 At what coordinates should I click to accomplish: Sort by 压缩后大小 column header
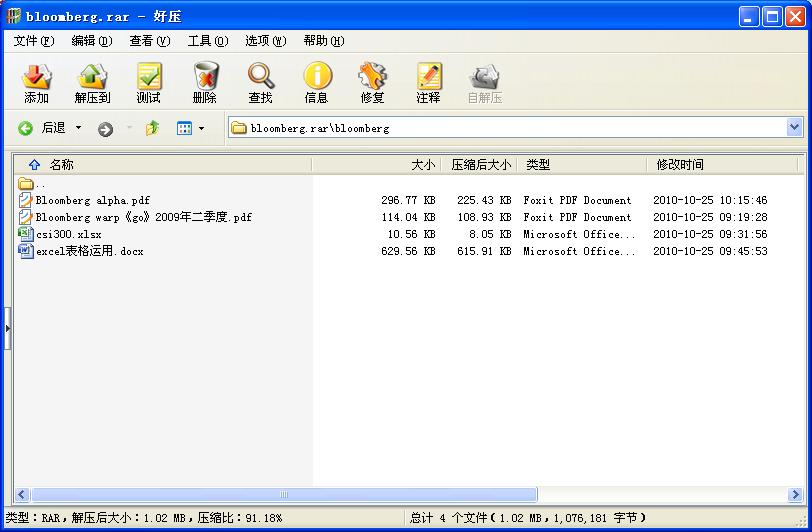(x=479, y=165)
